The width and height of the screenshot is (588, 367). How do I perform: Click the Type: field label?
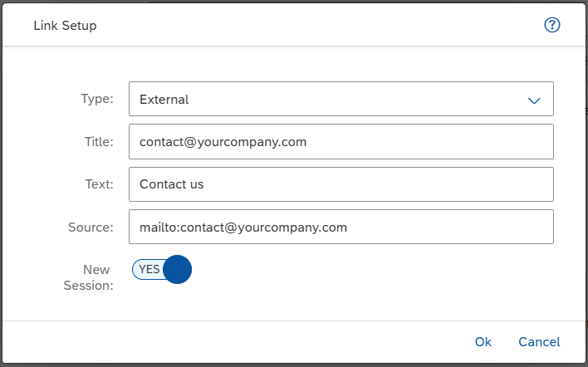pyautogui.click(x=97, y=99)
